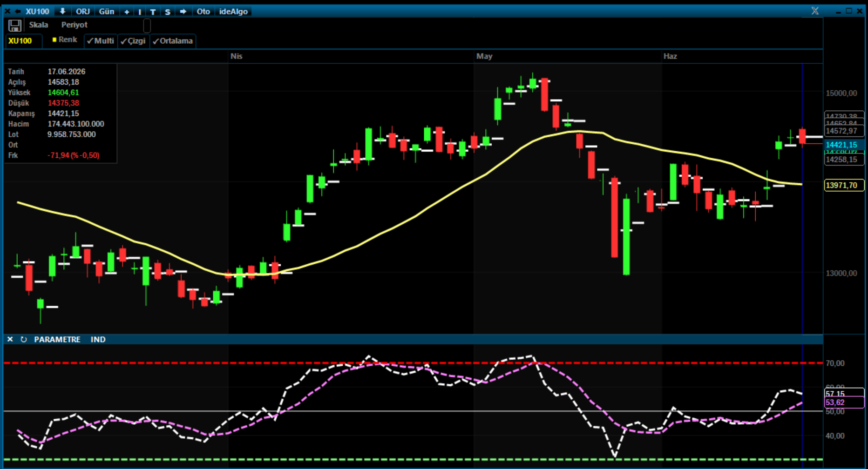Click the refresh icon in the indicator panel
The height and width of the screenshot is (469, 868).
click(x=23, y=339)
